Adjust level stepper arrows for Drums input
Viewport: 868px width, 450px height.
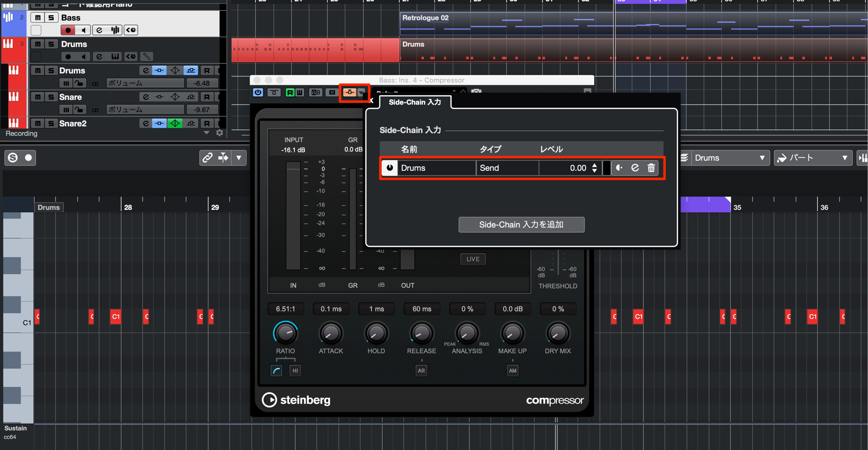click(595, 168)
